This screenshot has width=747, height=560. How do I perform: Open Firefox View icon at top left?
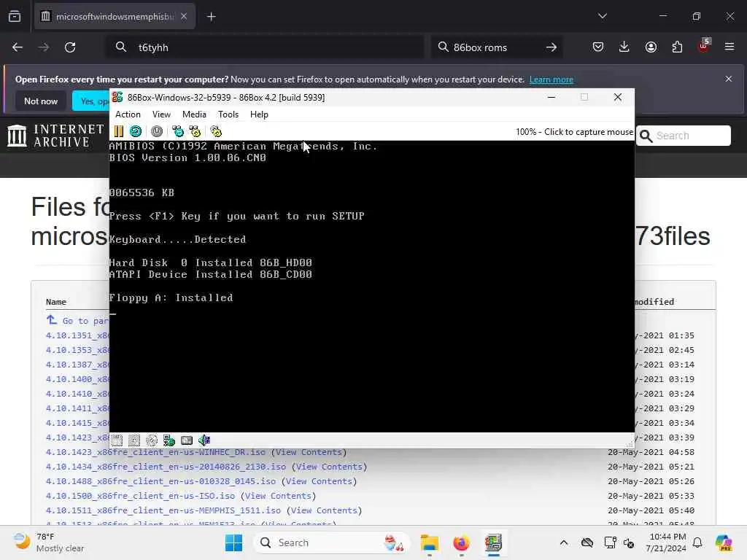pyautogui.click(x=15, y=17)
